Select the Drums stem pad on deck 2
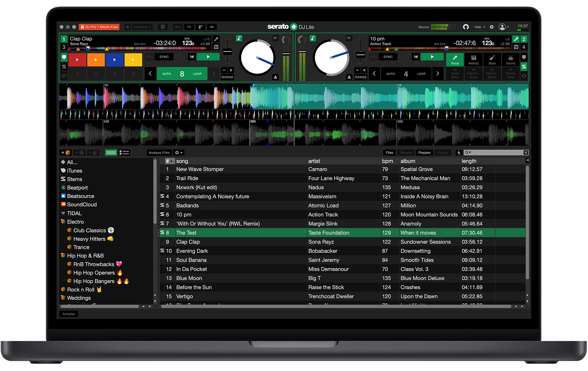The image size is (588, 371). pyautogui.click(x=511, y=60)
